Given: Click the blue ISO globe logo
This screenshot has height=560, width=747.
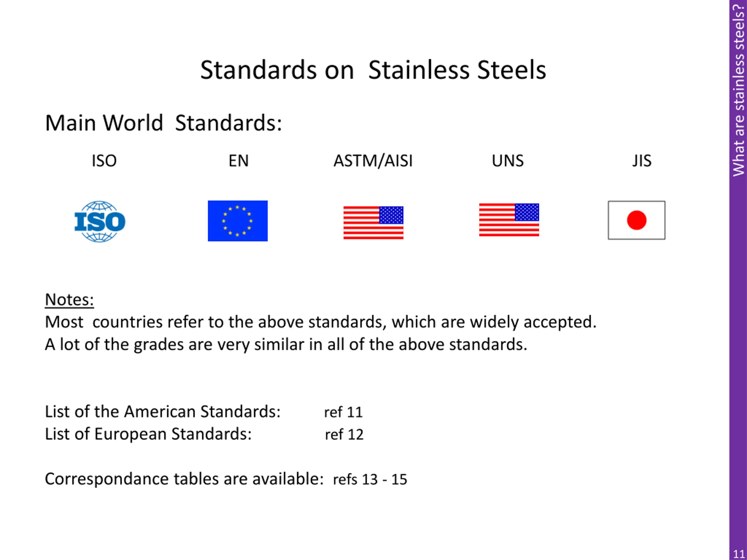Looking at the screenshot, I should coord(100,221).
